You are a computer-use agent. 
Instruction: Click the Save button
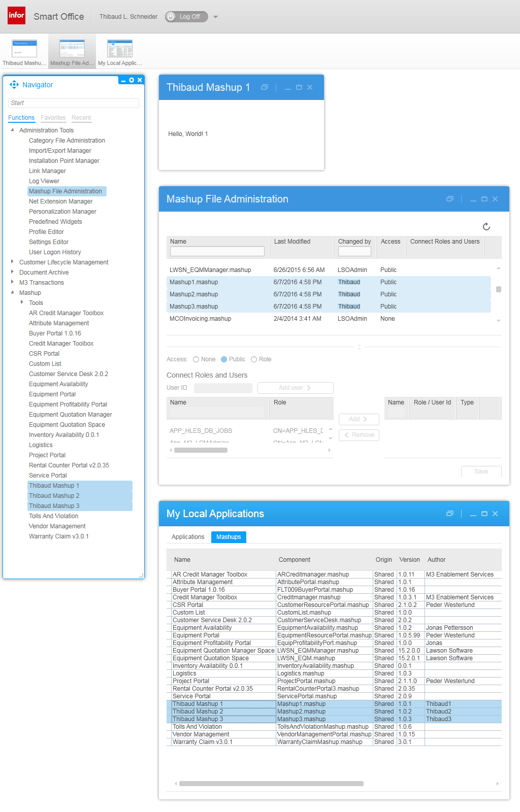[481, 471]
